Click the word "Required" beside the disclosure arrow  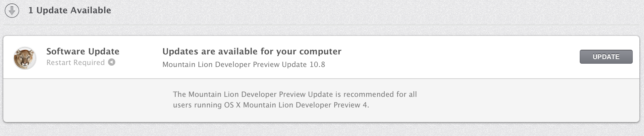89,63
